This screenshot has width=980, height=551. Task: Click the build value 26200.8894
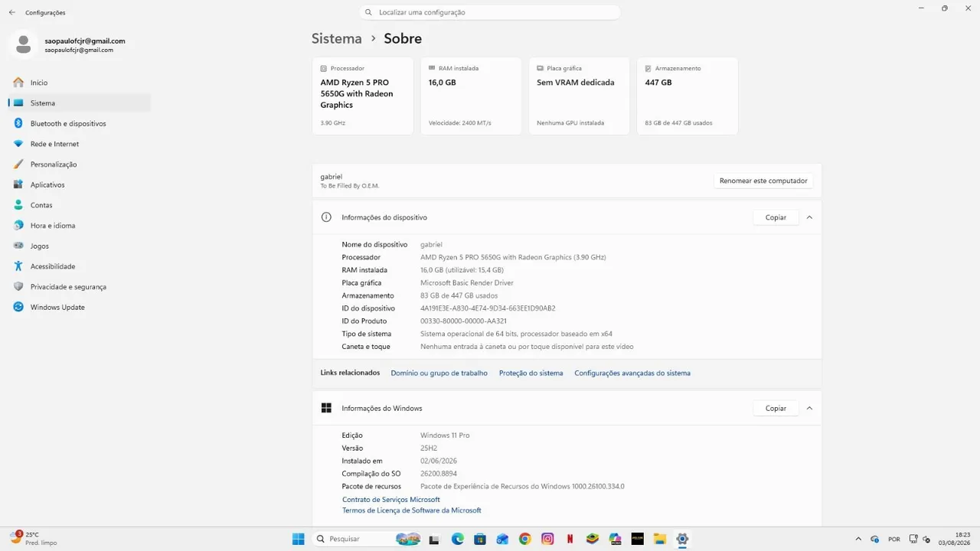pyautogui.click(x=439, y=474)
